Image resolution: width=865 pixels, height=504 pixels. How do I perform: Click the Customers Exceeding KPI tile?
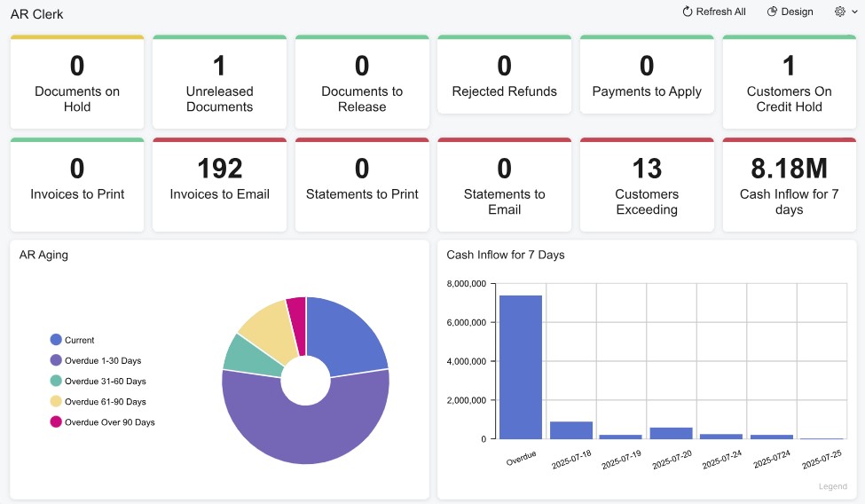pyautogui.click(x=647, y=185)
